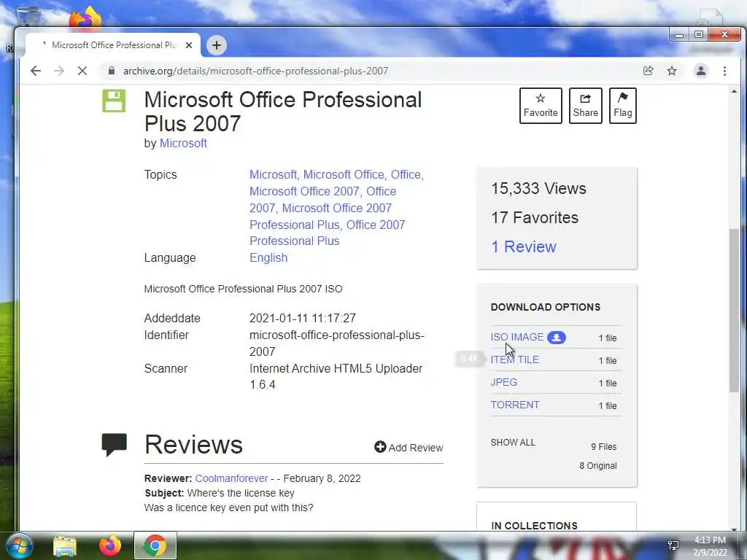Screen dimensions: 747x560
Task: Click the network tray icon
Action: 673,545
